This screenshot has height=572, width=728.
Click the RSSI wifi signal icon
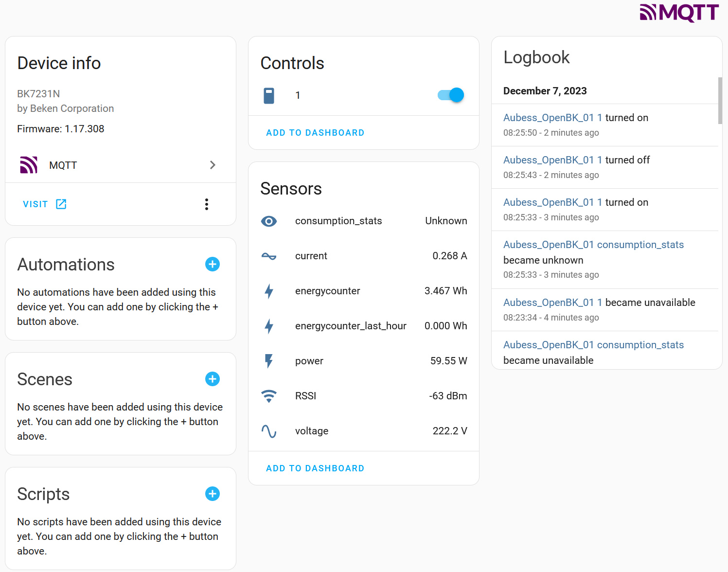(x=269, y=396)
